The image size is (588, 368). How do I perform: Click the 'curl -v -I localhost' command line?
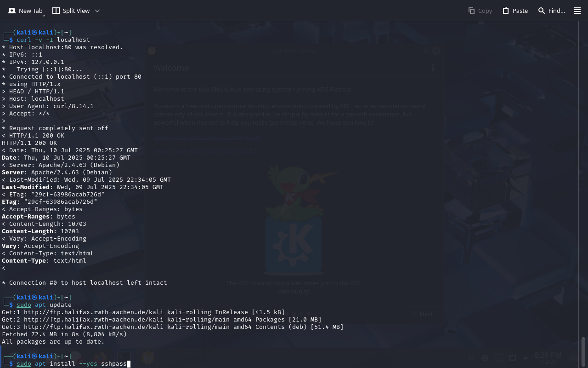click(x=53, y=40)
